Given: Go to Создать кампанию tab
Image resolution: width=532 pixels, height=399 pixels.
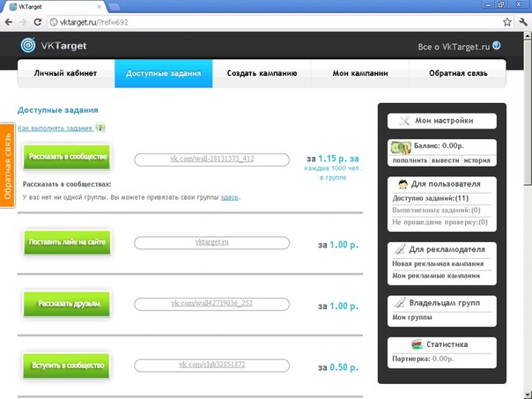Looking at the screenshot, I should coord(262,73).
